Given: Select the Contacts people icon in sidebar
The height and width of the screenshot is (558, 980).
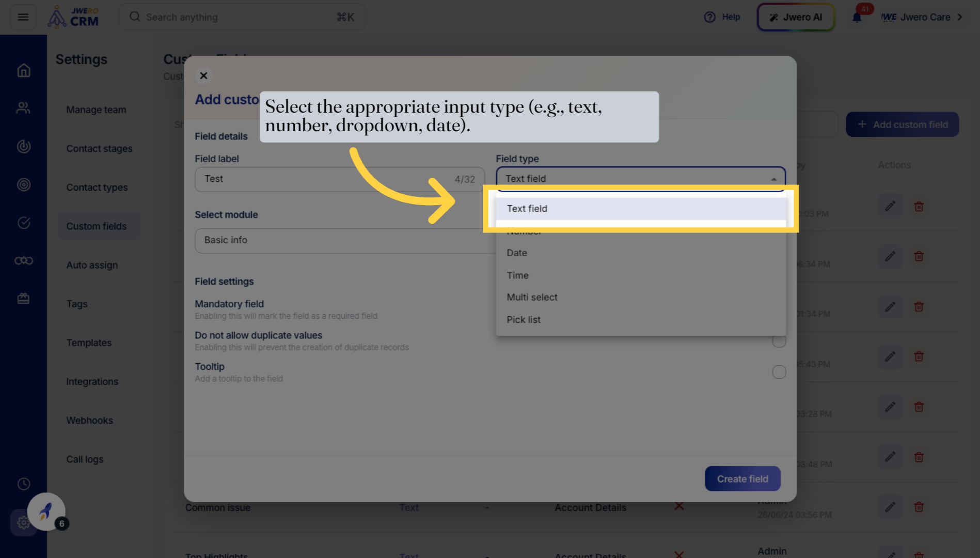Looking at the screenshot, I should [x=23, y=108].
